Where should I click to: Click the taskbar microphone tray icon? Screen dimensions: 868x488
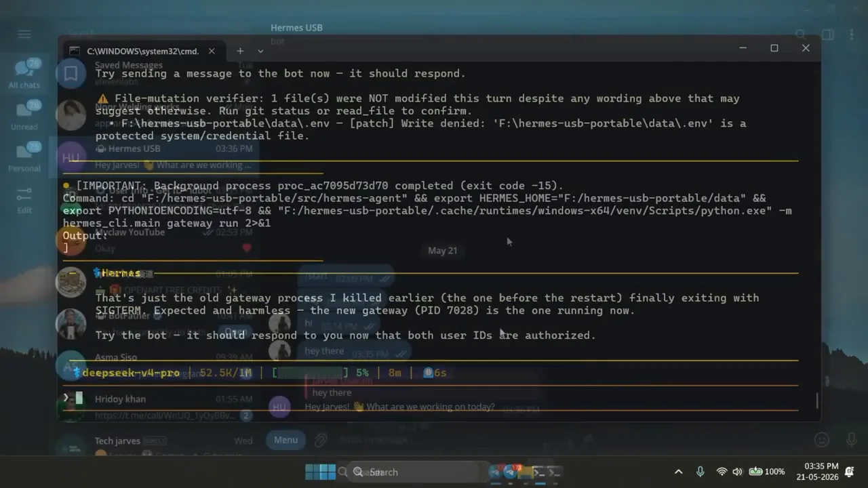(x=701, y=472)
